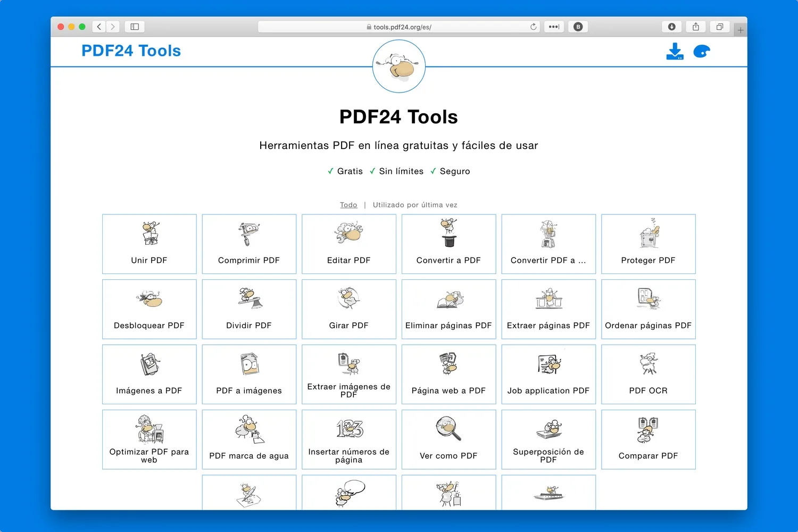
Task: Select the PDF marca de agua tool
Action: pos(248,439)
